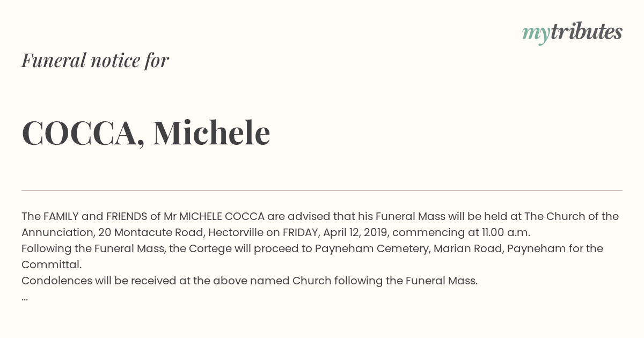Click the horizontal divider line below the title

click(322, 190)
